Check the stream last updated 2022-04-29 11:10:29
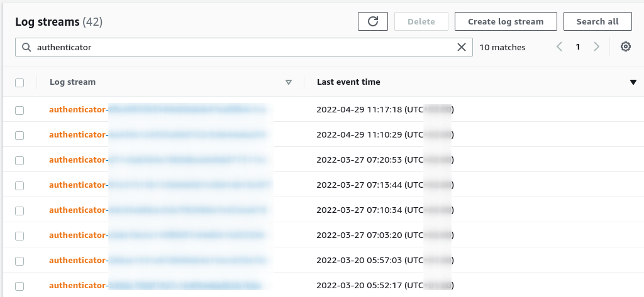 [x=19, y=135]
